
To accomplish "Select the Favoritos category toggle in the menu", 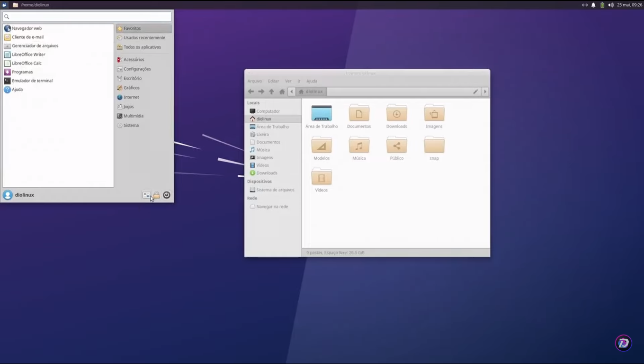I will click(x=132, y=28).
